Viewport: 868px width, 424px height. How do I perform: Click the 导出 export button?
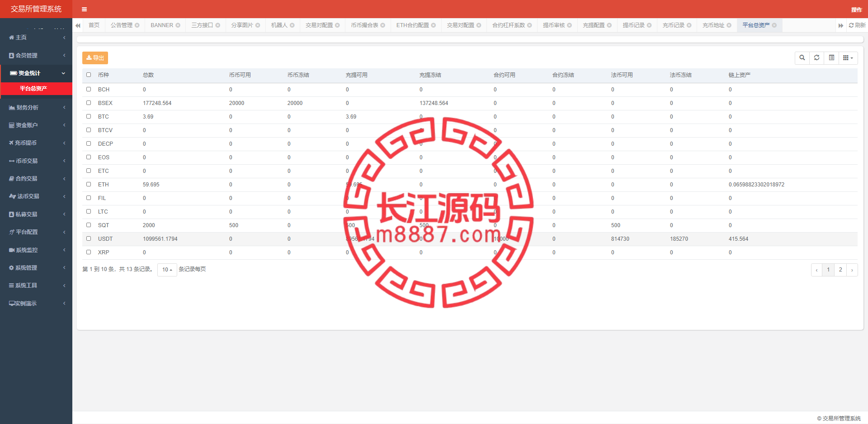(x=95, y=58)
